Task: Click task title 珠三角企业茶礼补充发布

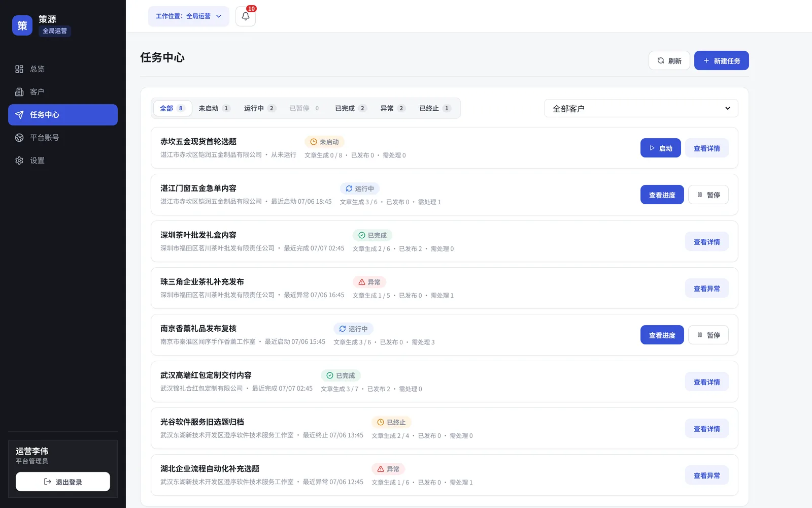Action: [202, 282]
